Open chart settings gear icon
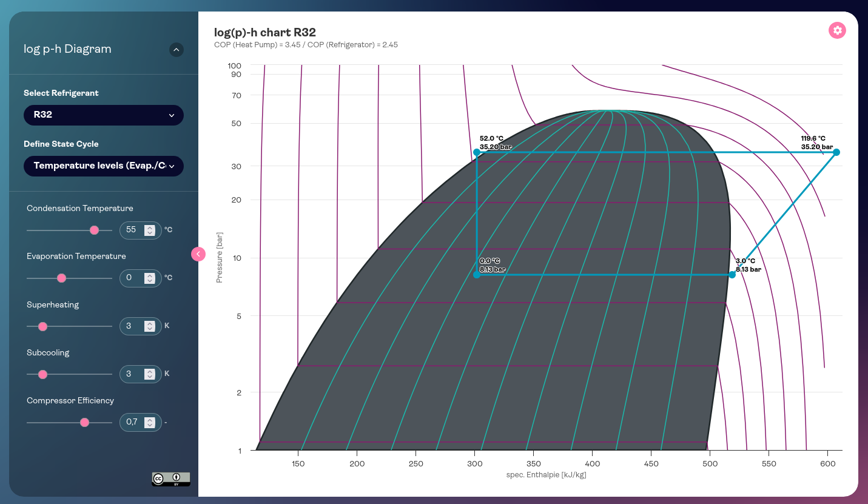The height and width of the screenshot is (504, 868). (x=837, y=30)
